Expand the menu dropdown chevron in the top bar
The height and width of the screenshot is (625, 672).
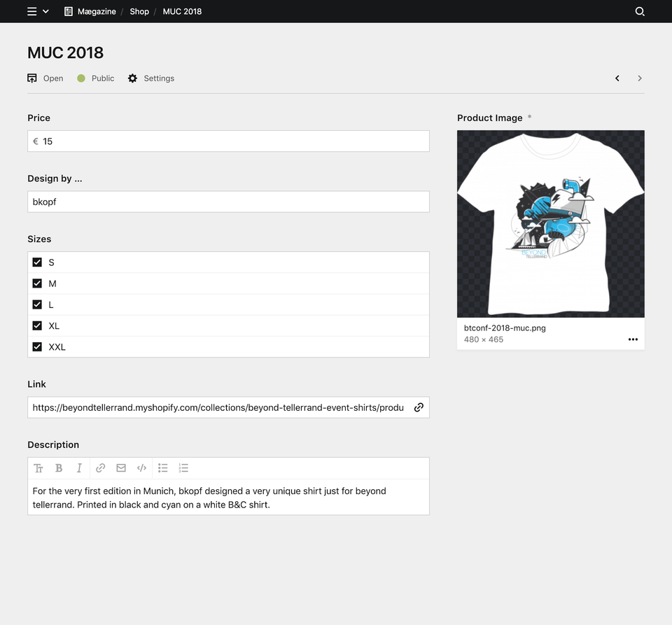tap(46, 12)
